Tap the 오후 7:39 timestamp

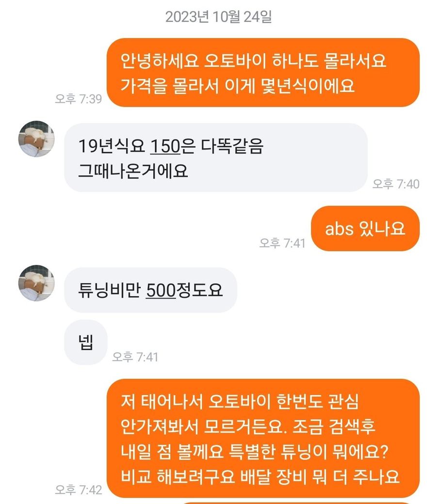78,99
